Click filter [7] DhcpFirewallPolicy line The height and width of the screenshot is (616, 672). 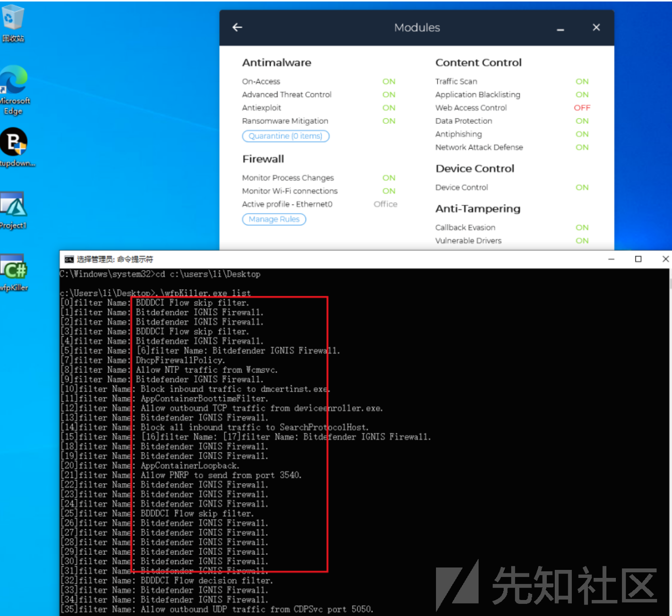point(142,360)
